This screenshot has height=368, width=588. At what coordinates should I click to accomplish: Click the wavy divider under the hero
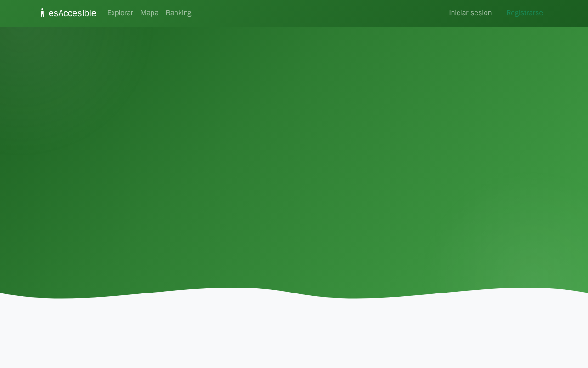(x=294, y=293)
